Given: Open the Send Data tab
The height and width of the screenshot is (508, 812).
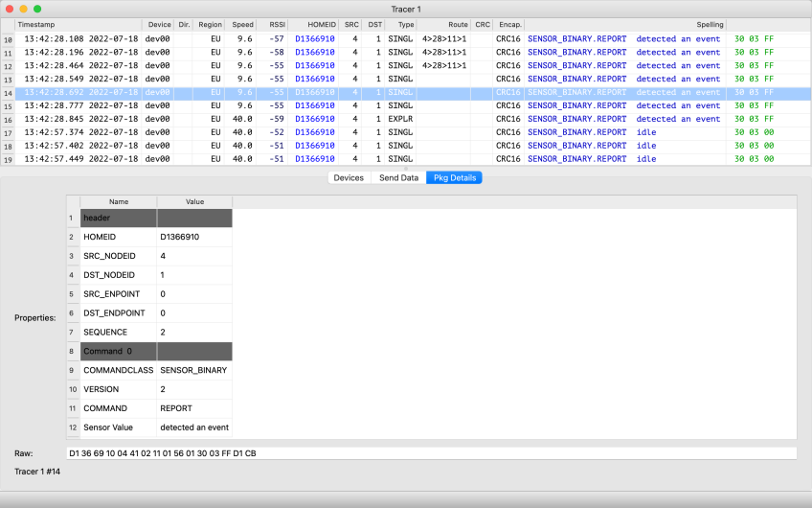Looking at the screenshot, I should (x=398, y=177).
